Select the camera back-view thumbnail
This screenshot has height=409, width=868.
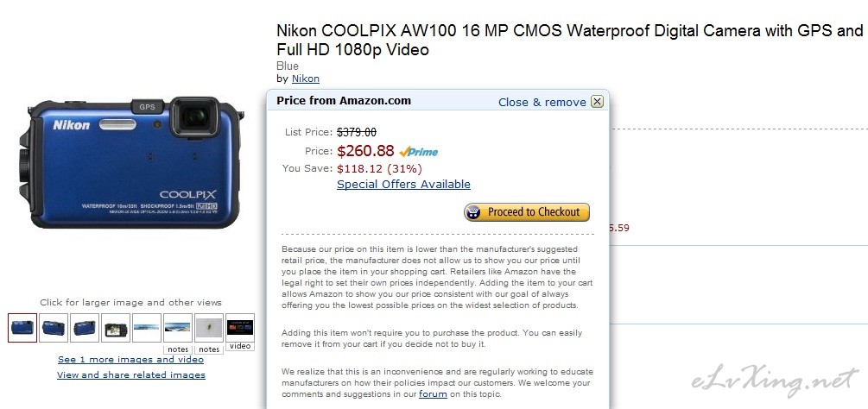(x=116, y=328)
